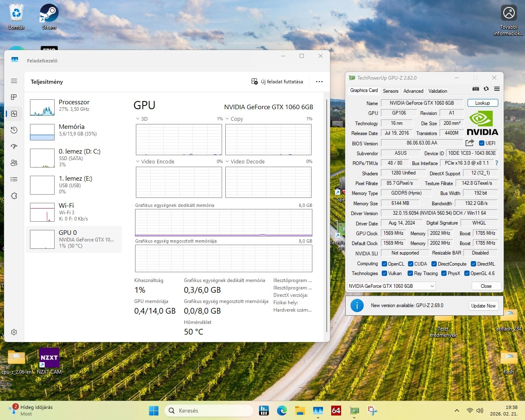This screenshot has width=525, height=420.
Task: Open Startup apps icon in Task Manager sidebar
Action: click(x=14, y=147)
